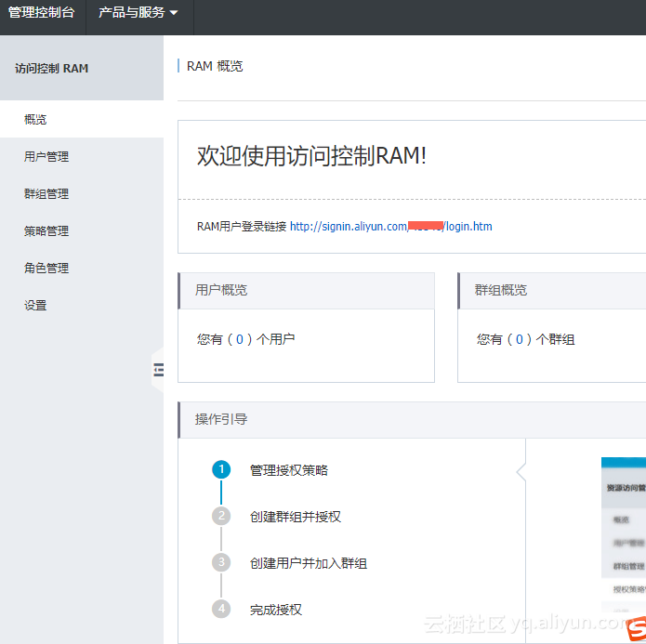Collapse the sidebar with the toggle handle
Screen dimensions: 646x644
tap(158, 370)
